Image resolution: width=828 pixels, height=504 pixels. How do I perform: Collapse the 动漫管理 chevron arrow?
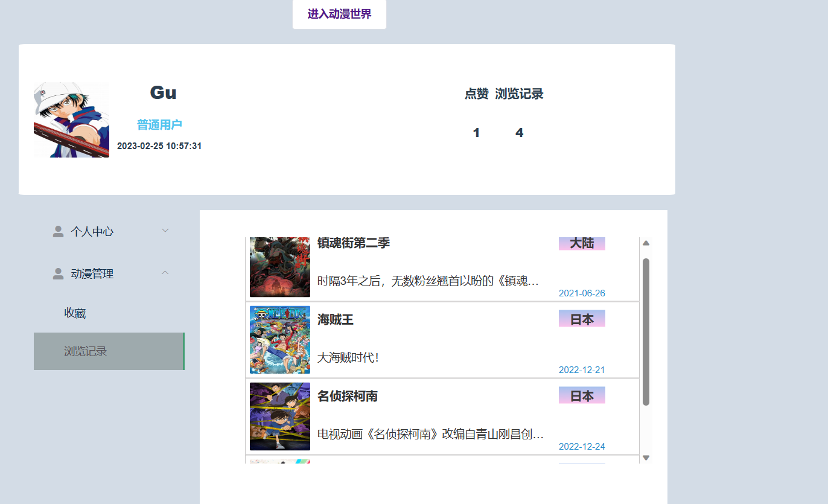[x=165, y=273]
